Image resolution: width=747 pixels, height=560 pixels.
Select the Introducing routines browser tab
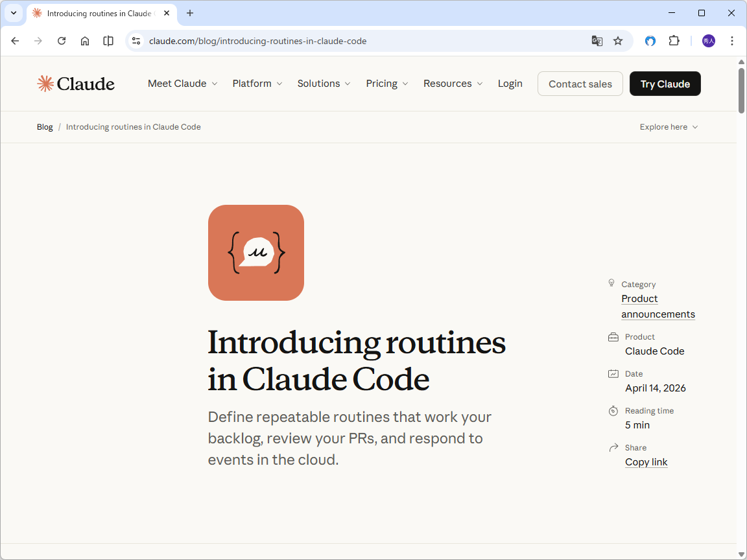pyautogui.click(x=101, y=14)
